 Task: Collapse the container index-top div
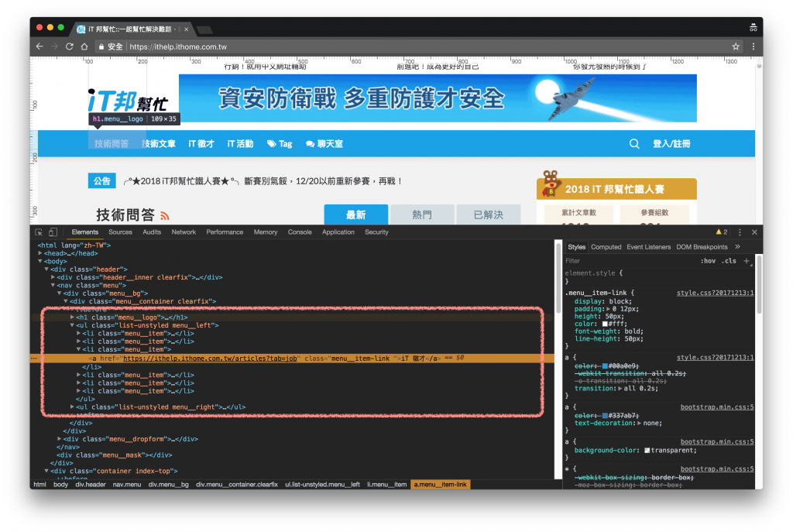(46, 471)
